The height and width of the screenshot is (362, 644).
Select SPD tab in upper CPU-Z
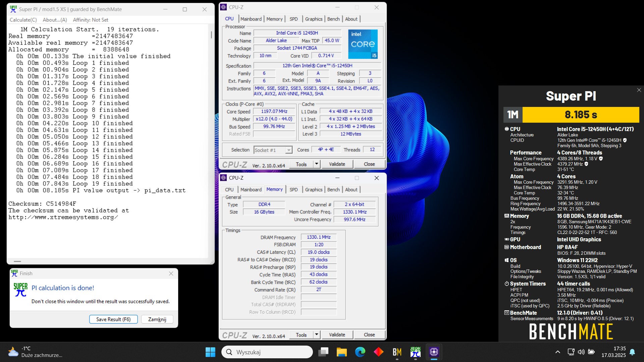pos(293,19)
